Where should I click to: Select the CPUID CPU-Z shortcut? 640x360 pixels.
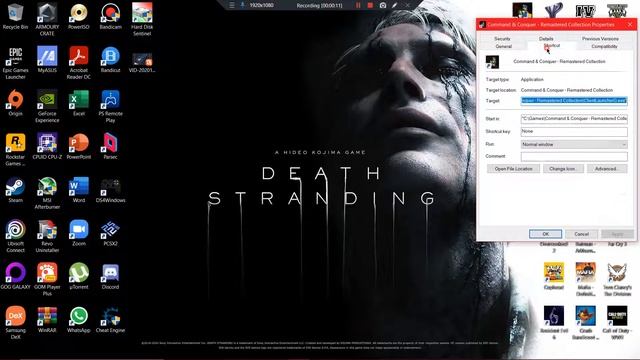point(47,146)
